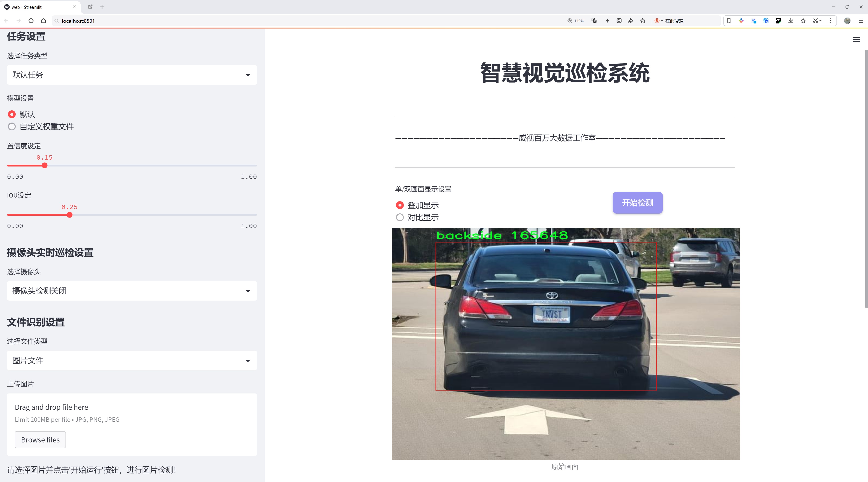The width and height of the screenshot is (868, 482).
Task: Open a new browser tab
Action: coord(102,7)
